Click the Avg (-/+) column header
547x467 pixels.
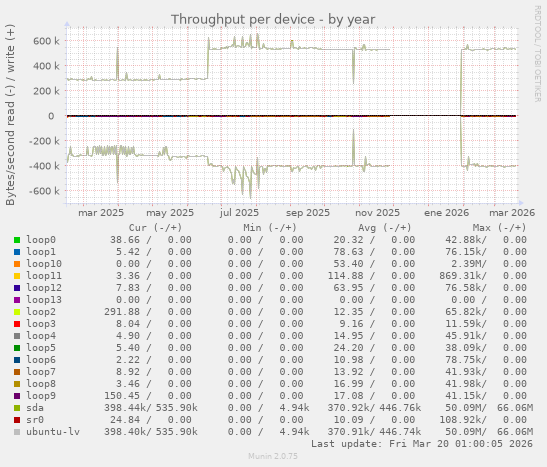[384, 228]
